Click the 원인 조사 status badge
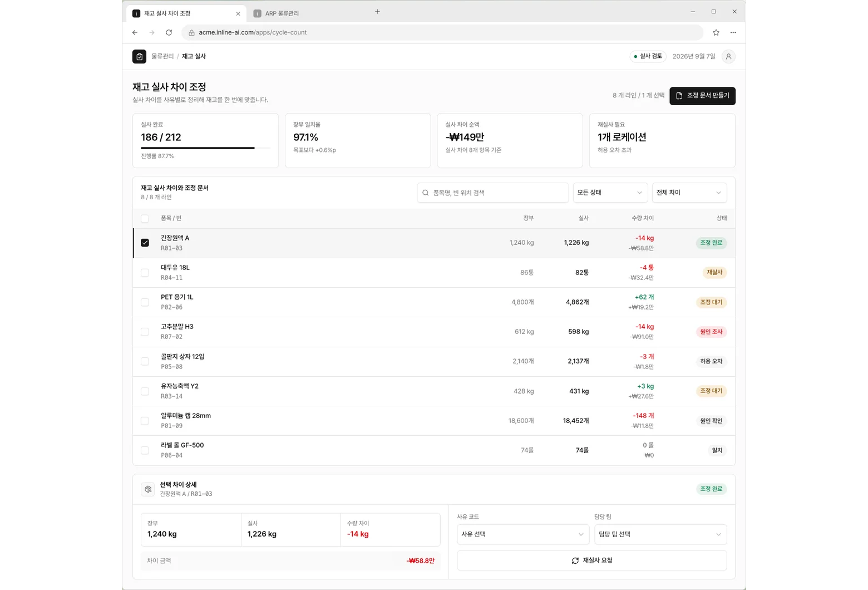Viewport: 868px width, 590px height. 711,332
